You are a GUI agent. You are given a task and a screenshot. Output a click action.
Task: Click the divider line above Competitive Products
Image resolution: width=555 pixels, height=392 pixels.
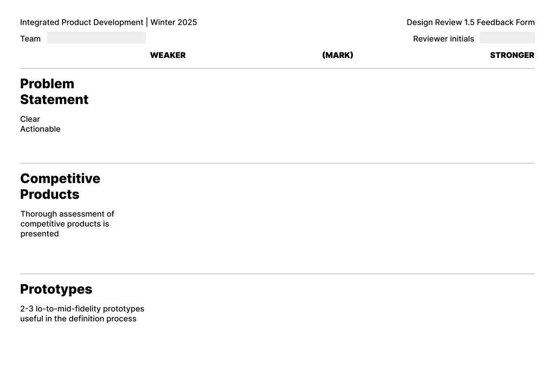click(277, 163)
